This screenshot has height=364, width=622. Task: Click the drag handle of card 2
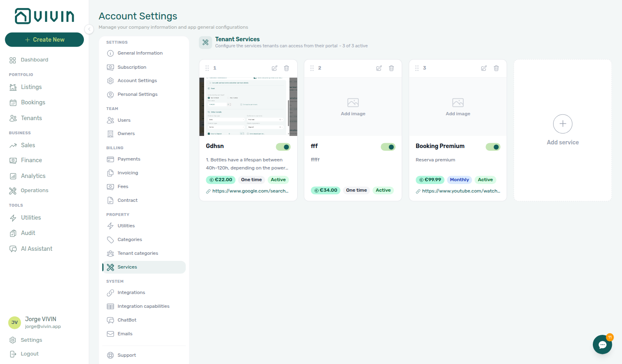[x=312, y=68]
